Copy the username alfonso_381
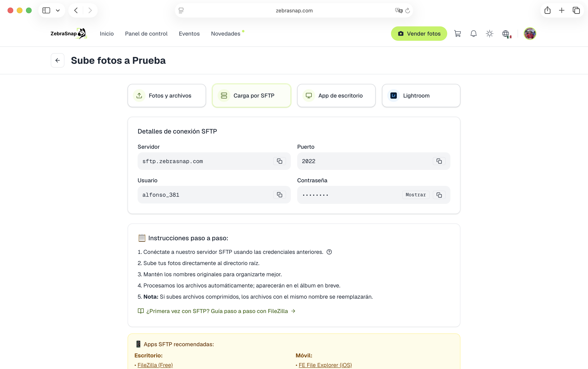Screen dimensions: 588x369 (x=279, y=195)
